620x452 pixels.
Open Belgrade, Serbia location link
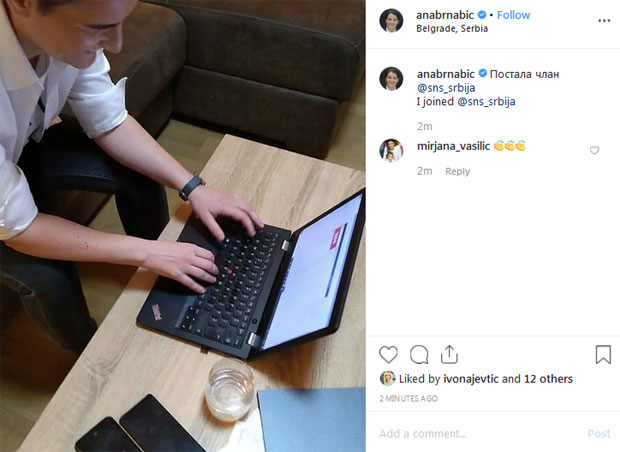[x=452, y=28]
